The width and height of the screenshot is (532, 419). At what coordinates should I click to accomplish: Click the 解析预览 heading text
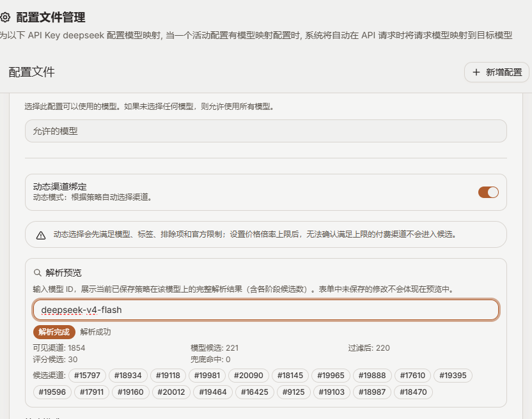[63, 273]
